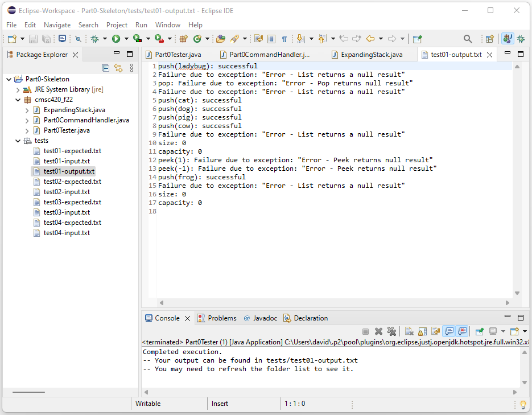Click the Previous Annotation arrow icon
The height and width of the screenshot is (415, 532).
click(x=322, y=39)
